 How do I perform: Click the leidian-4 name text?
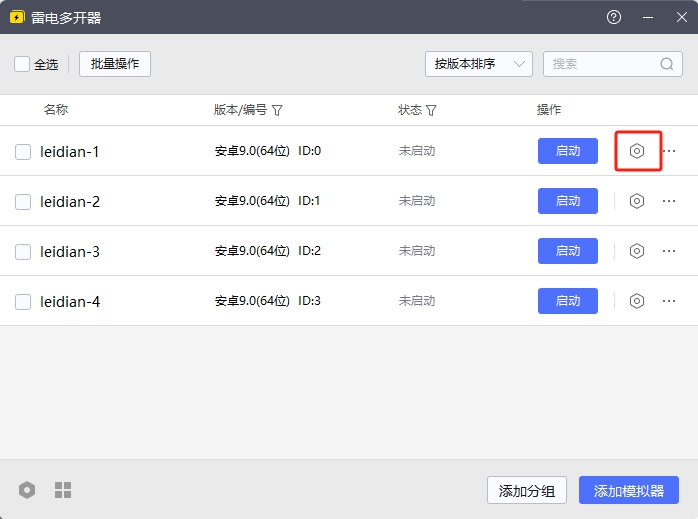pos(70,302)
